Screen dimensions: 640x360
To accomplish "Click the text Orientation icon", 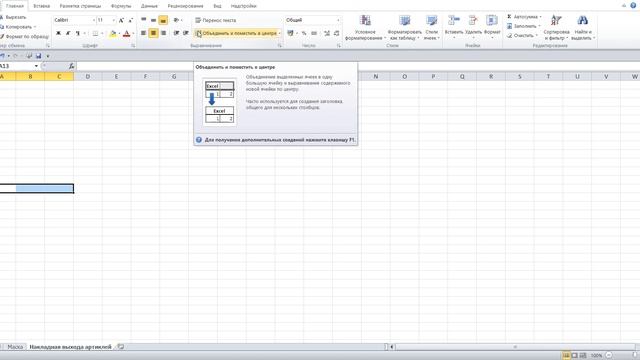I will click(x=176, y=20).
